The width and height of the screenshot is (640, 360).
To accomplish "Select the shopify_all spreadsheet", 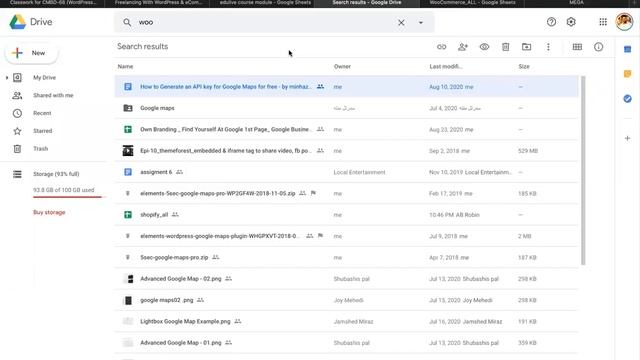I will pos(347,215).
